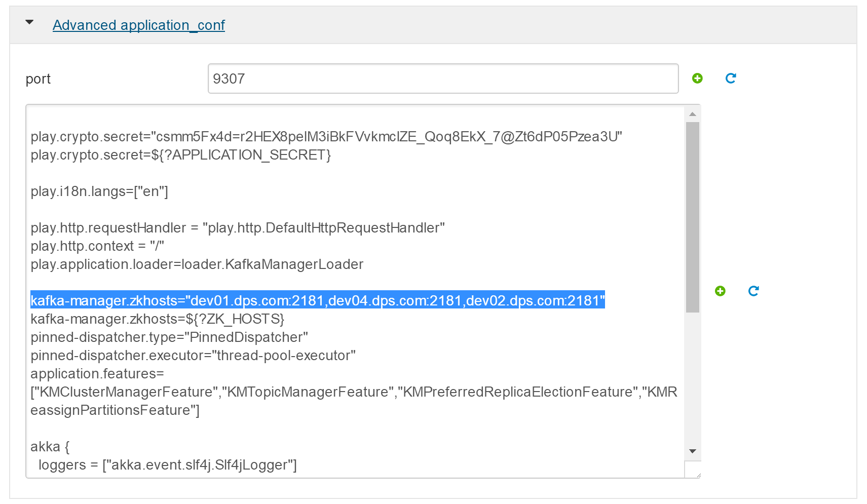Click the port input field showing 9307
Screen dimensions: 867x504
(x=443, y=79)
